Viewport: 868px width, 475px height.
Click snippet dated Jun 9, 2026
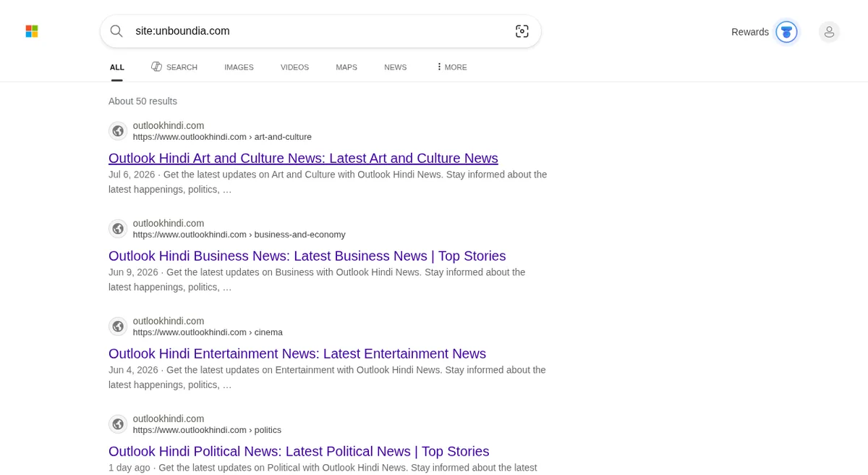(x=317, y=279)
